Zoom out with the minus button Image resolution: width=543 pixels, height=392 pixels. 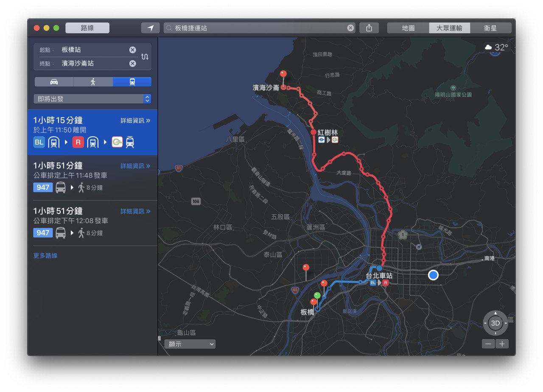point(488,344)
